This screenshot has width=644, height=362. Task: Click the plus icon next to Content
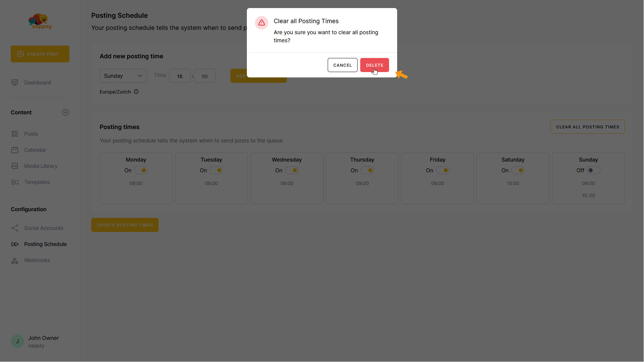[65, 112]
